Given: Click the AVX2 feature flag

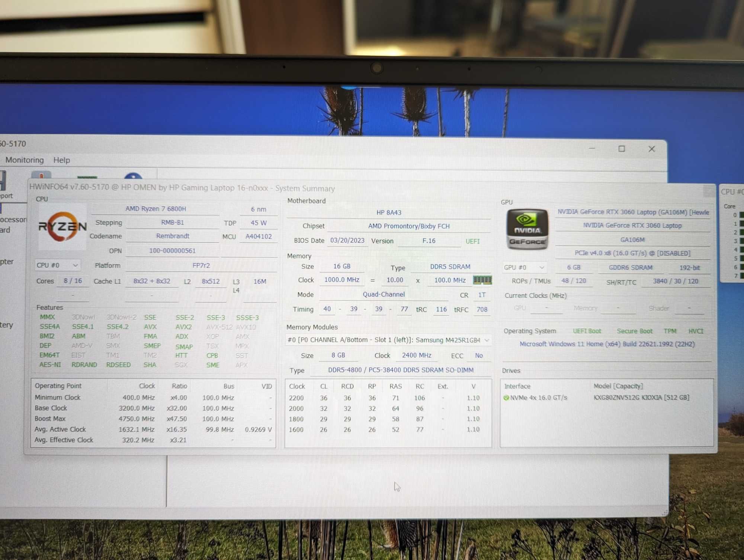Looking at the screenshot, I should [x=184, y=327].
